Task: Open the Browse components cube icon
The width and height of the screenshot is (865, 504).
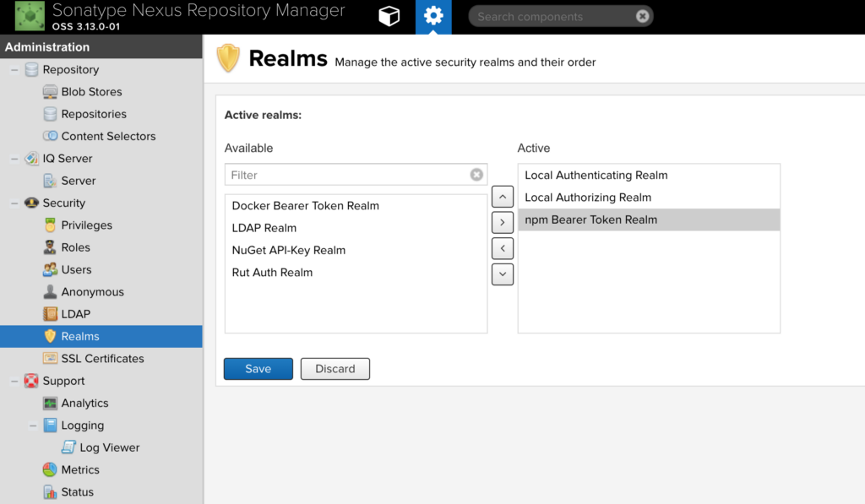Action: pos(389,17)
